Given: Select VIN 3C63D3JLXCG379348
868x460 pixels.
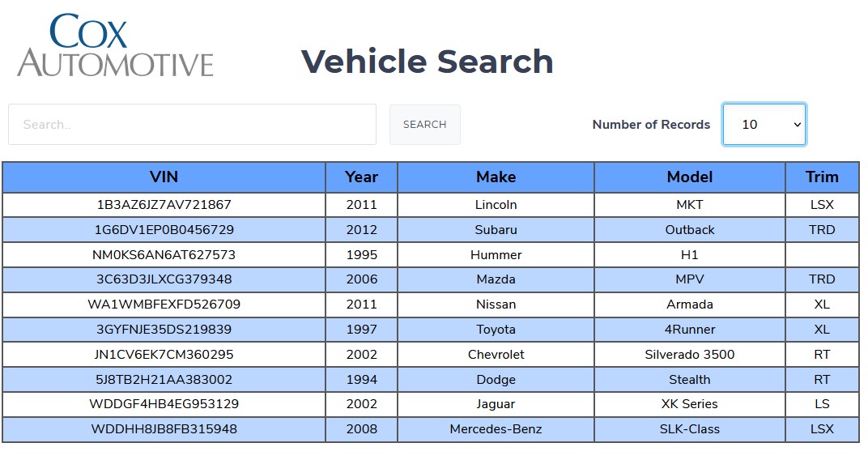Looking at the screenshot, I should (164, 279).
